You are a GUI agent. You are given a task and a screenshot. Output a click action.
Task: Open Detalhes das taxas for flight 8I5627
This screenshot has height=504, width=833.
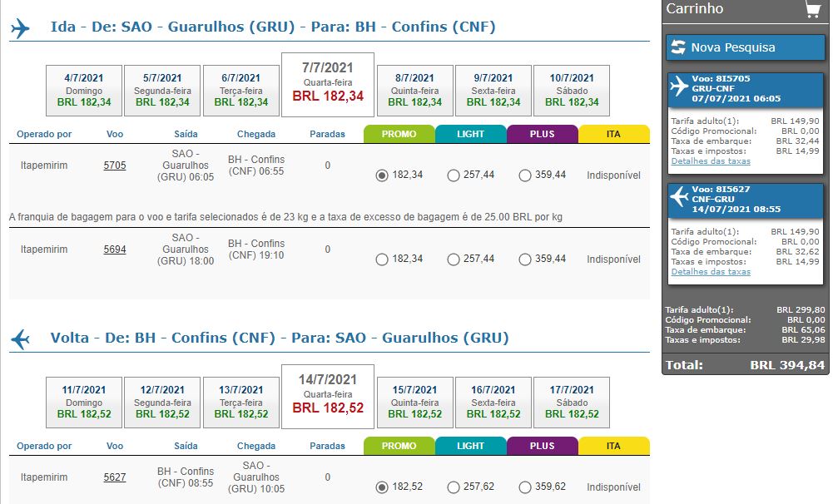711,271
